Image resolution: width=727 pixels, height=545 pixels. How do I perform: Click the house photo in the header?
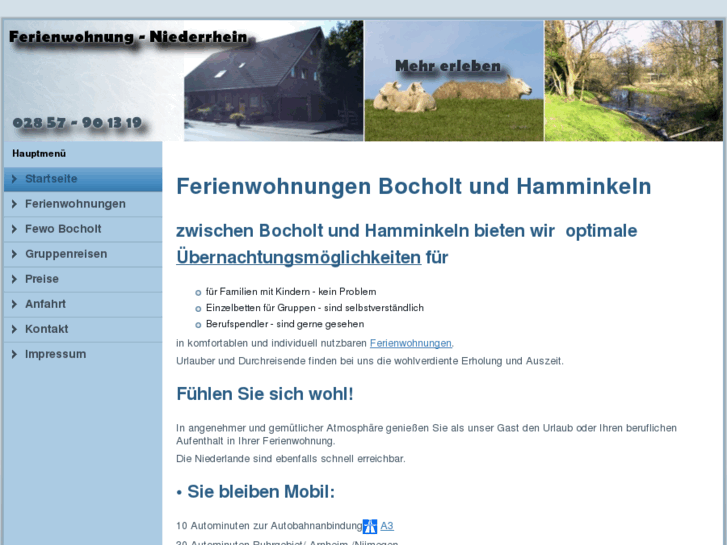[274, 81]
